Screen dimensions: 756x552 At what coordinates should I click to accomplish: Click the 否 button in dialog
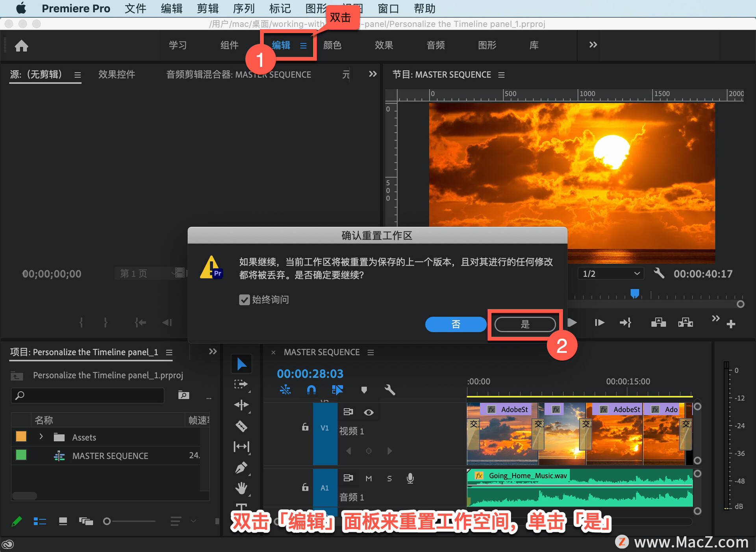(456, 324)
